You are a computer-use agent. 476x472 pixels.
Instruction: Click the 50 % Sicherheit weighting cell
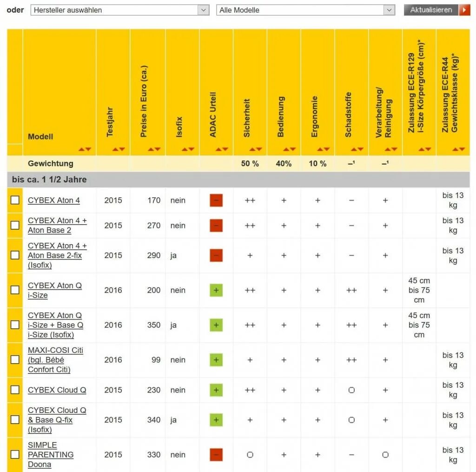tap(250, 163)
